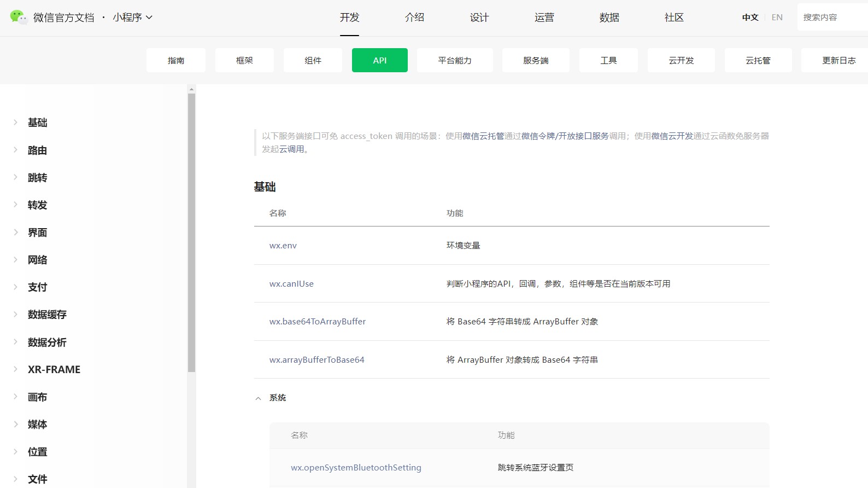This screenshot has height=488, width=868.
Task: Expand the 支付 sidebar chevron
Action: [15, 287]
